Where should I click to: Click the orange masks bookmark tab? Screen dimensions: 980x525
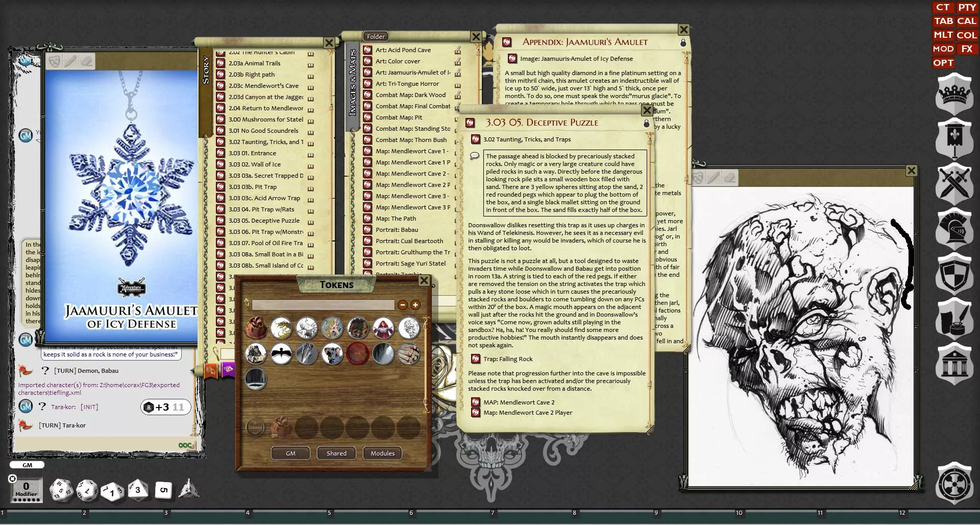[211, 370]
